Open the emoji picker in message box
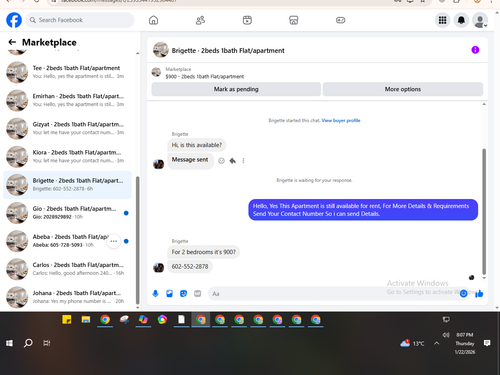This screenshot has height=375, width=500. tap(463, 294)
